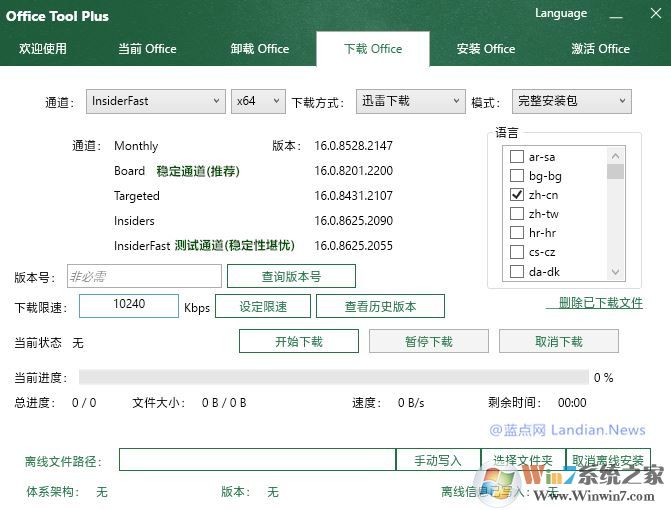
Task: Click the 查看历史版本 button
Action: 380,306
